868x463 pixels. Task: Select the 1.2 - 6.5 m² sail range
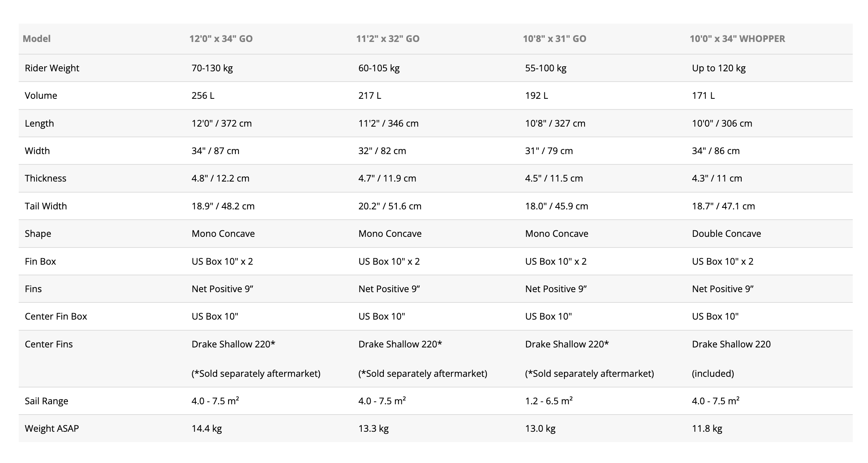coord(549,401)
